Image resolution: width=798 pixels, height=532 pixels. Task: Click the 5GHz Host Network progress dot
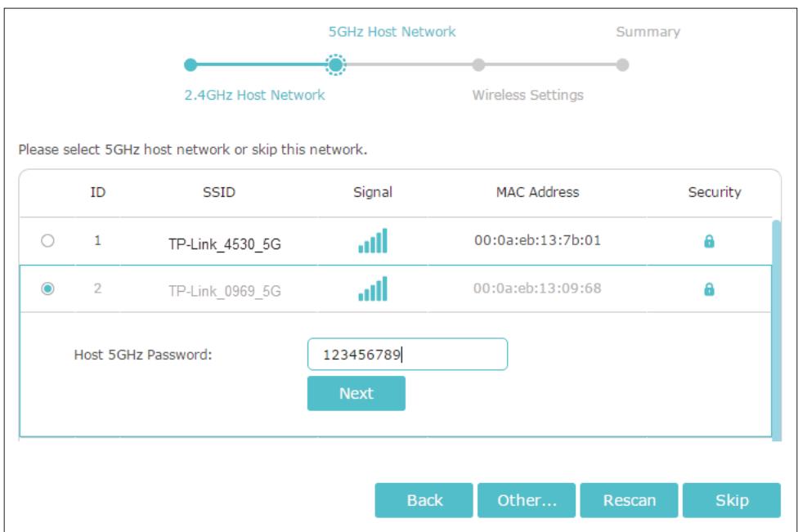click(x=336, y=64)
